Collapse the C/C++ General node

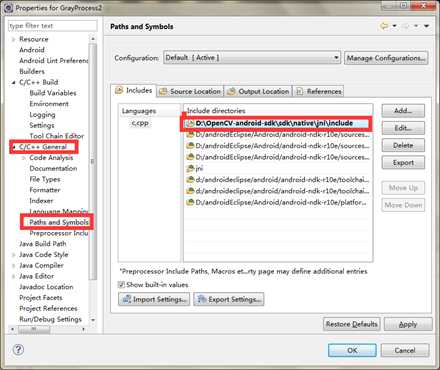[14, 147]
